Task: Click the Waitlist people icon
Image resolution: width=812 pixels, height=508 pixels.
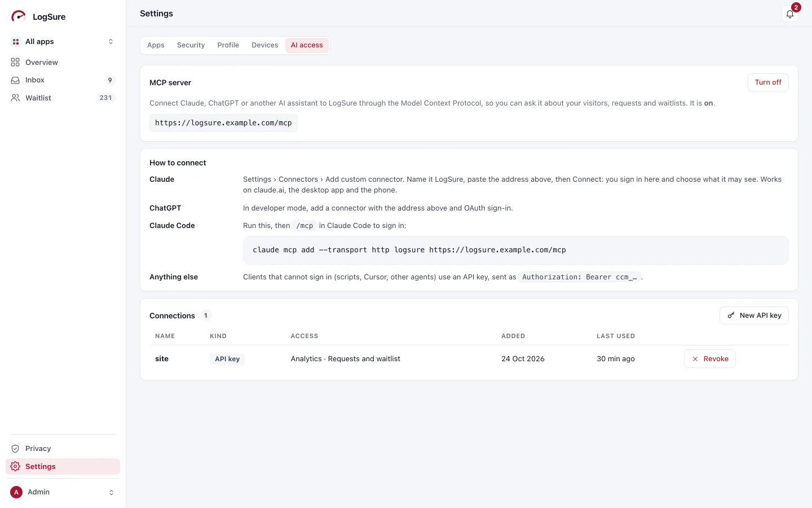Action: click(15, 98)
